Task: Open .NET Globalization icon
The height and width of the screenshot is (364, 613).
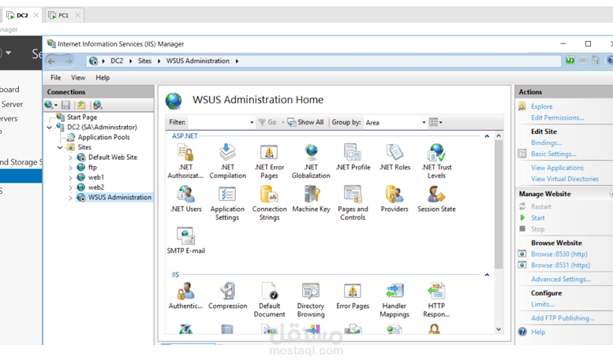Action: [311, 161]
